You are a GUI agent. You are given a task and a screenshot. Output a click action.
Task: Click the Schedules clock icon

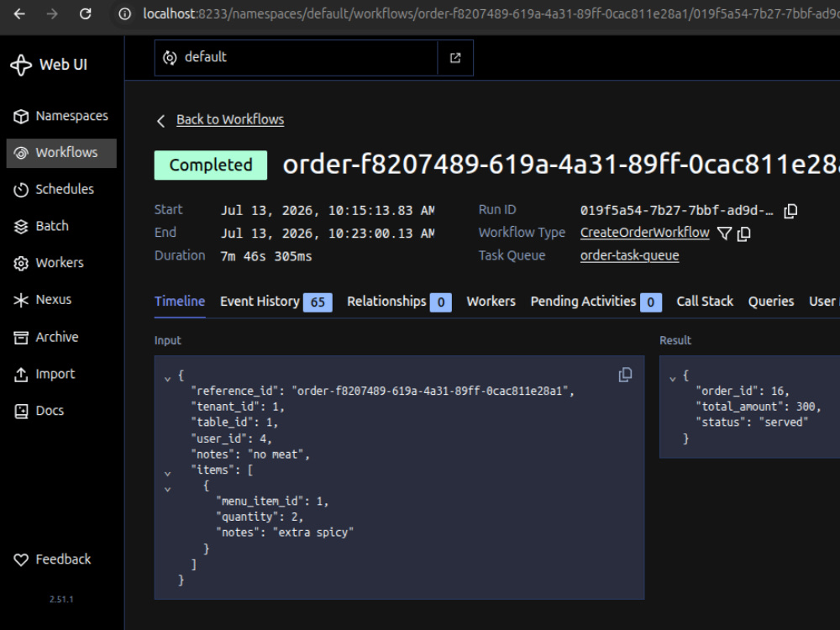21,190
